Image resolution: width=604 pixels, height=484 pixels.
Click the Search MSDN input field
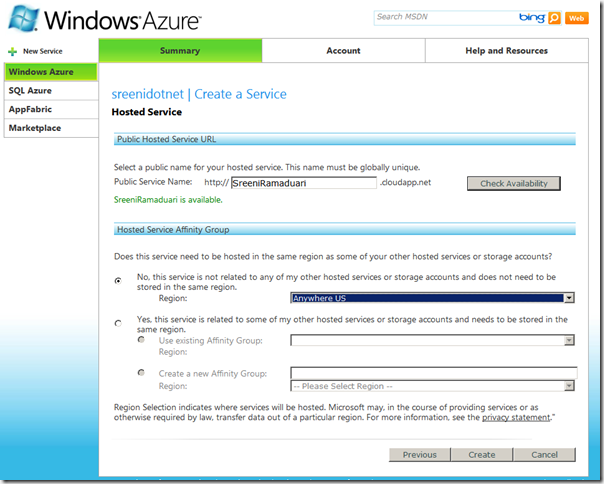click(x=446, y=17)
